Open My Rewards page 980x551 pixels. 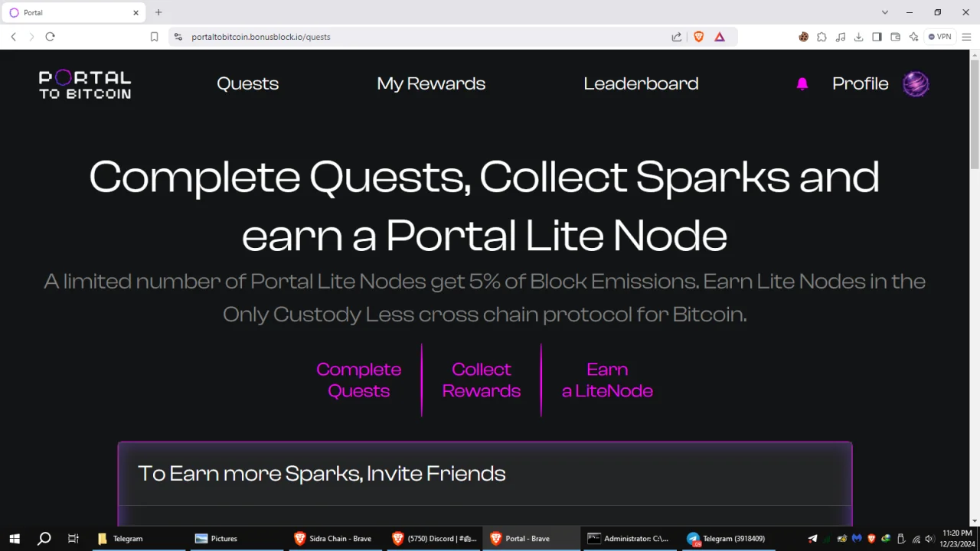coord(431,84)
